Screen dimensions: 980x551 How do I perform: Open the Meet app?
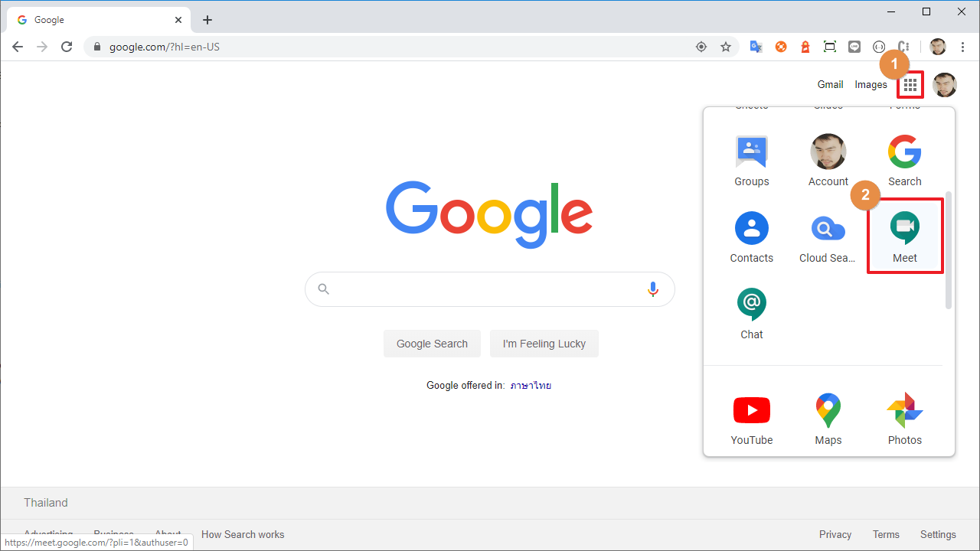pyautogui.click(x=905, y=236)
